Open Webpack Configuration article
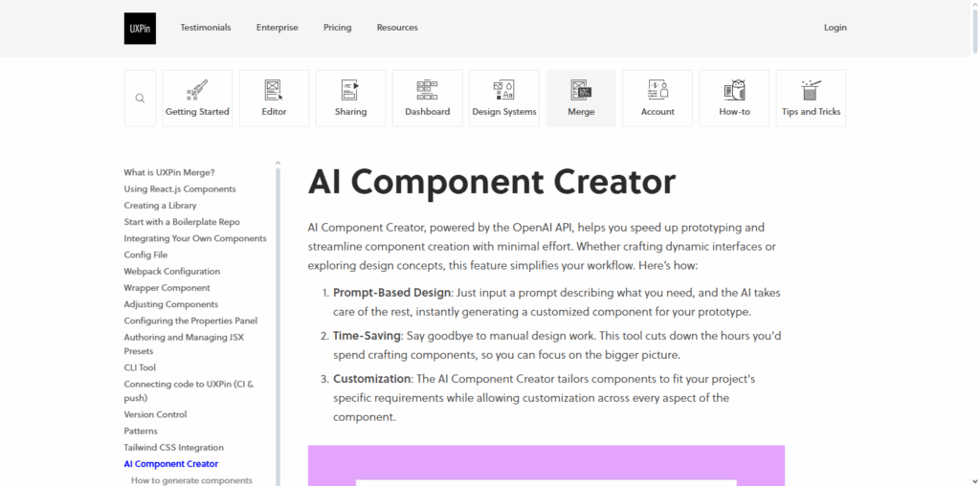The height and width of the screenshot is (486, 980). [172, 271]
